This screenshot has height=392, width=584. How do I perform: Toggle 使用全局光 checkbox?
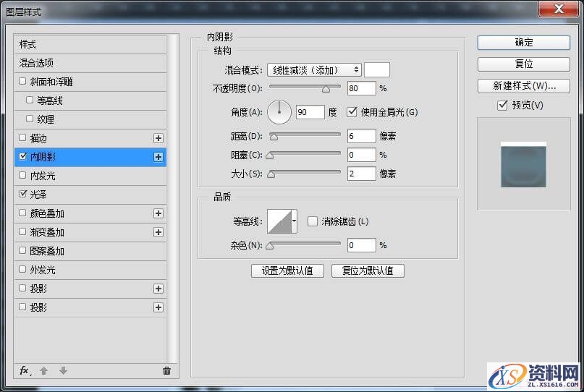click(x=352, y=111)
